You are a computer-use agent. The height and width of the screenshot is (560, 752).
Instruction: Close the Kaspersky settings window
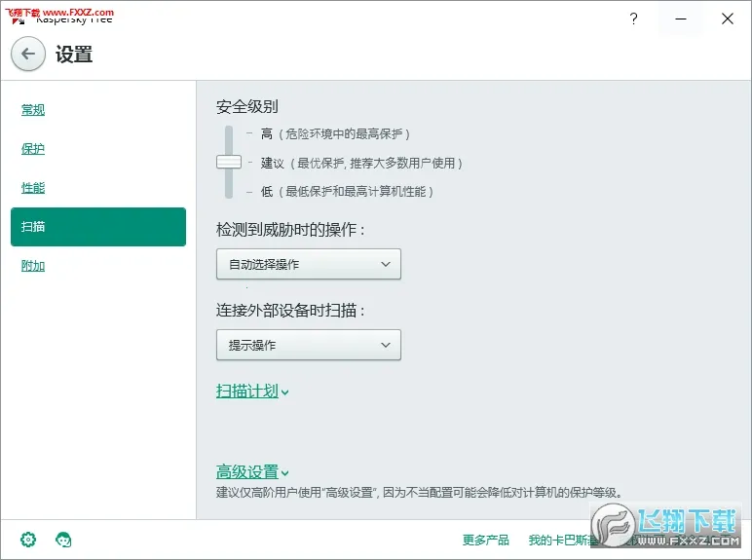pos(727,19)
